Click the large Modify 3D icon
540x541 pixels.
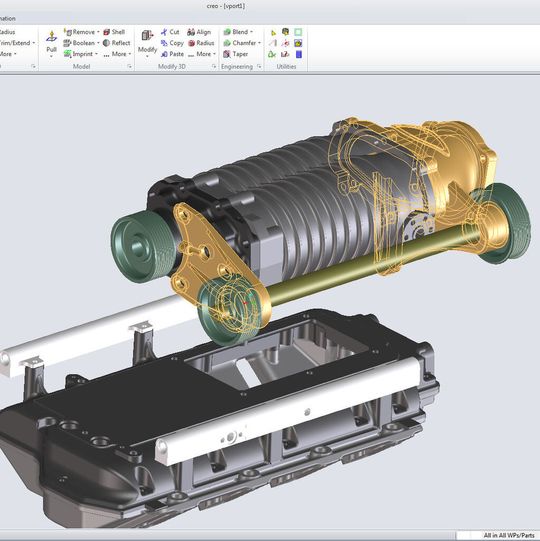[x=147, y=36]
